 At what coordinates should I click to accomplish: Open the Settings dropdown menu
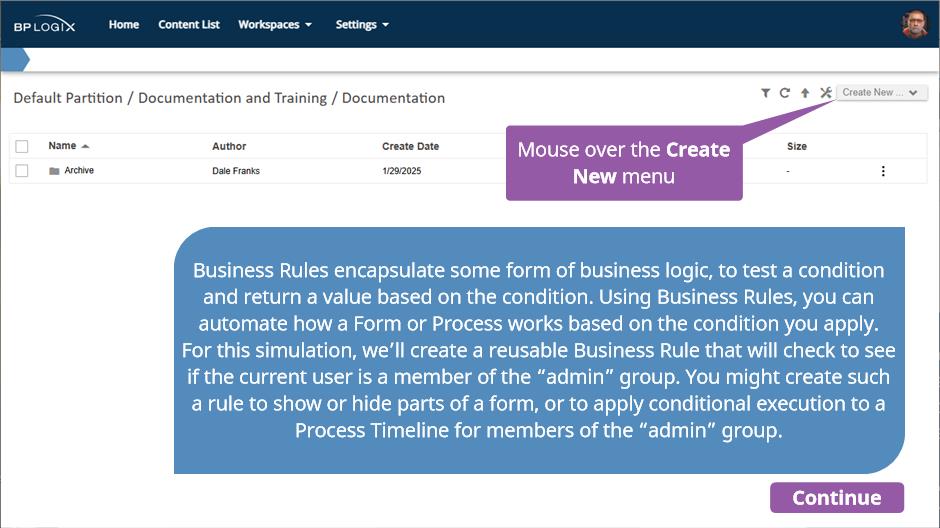coord(362,25)
